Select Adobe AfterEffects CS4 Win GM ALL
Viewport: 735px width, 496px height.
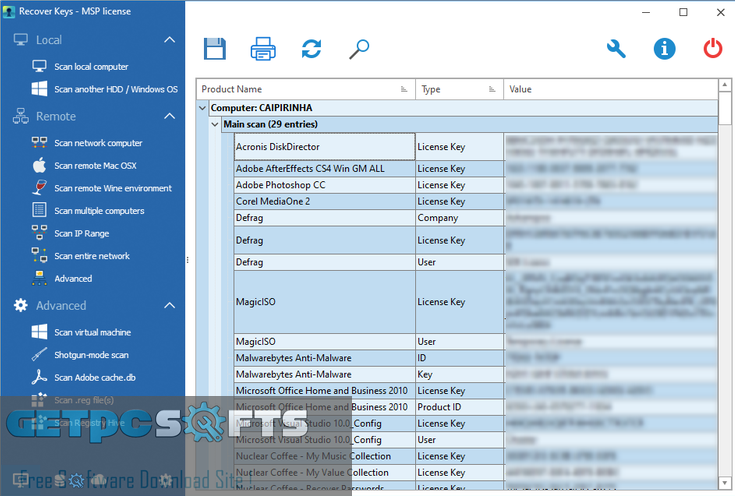tap(476, 168)
